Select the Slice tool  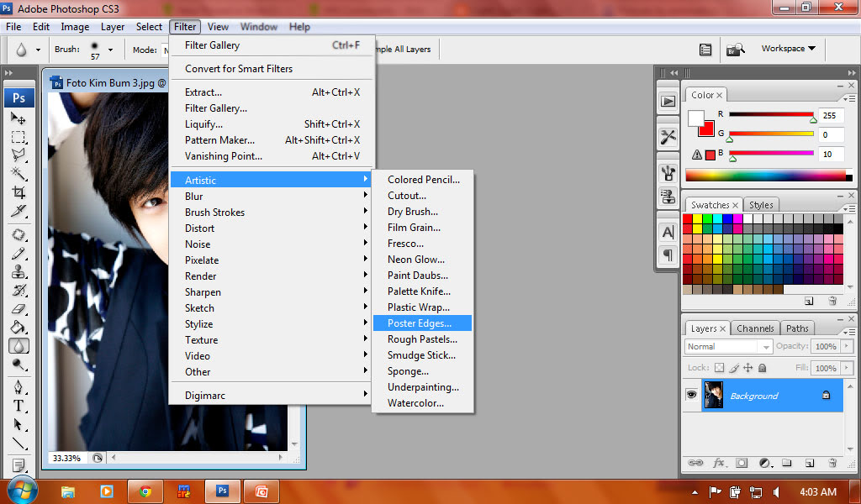(x=18, y=211)
